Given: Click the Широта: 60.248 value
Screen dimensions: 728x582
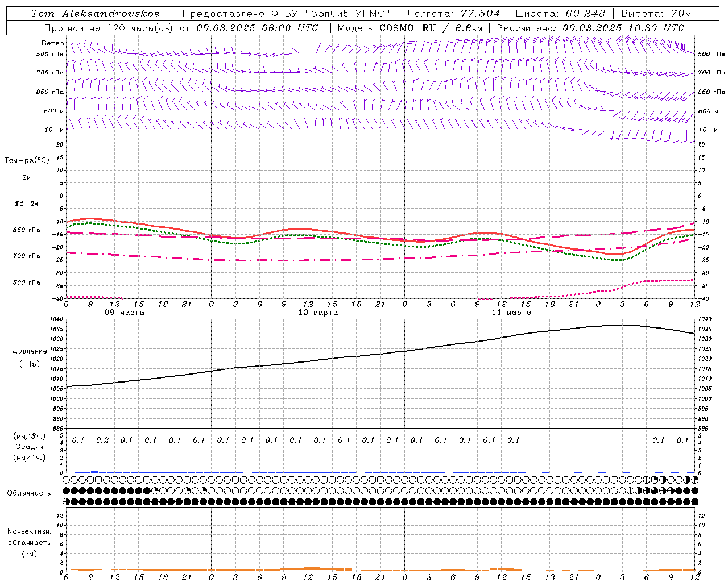Looking at the screenshot, I should pos(560,14).
